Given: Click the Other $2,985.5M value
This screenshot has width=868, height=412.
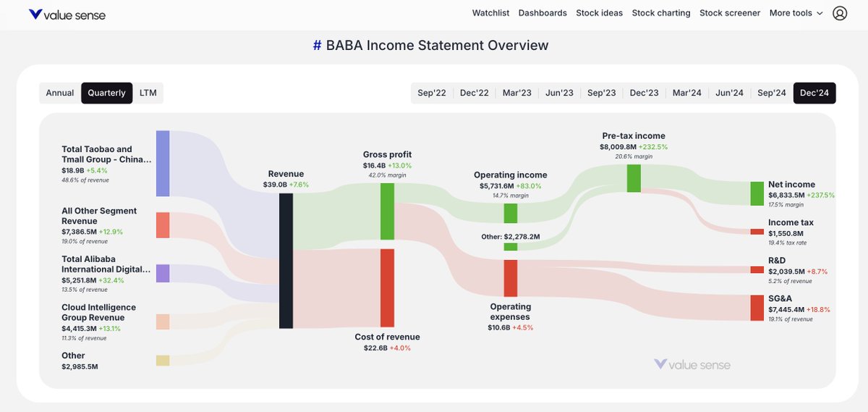Looking at the screenshot, I should tap(80, 366).
